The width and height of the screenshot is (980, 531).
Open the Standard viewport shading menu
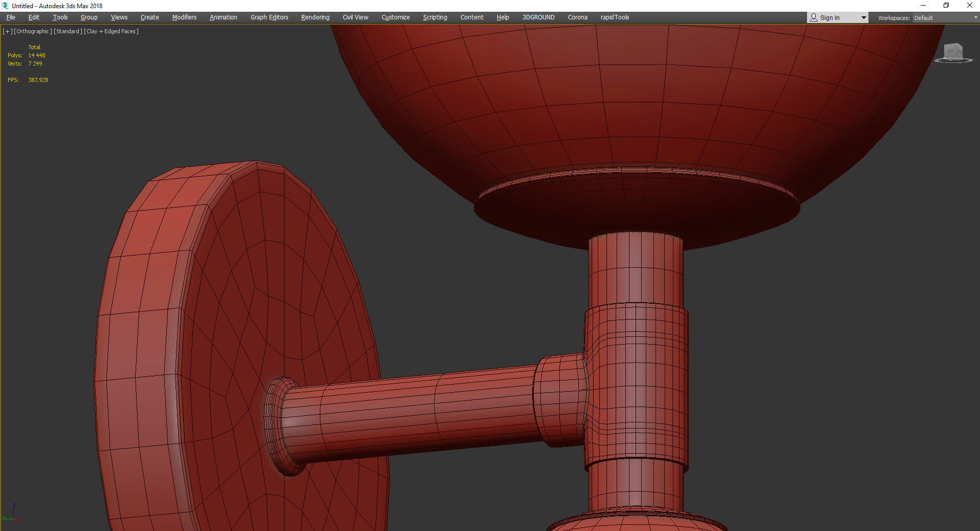(x=68, y=31)
